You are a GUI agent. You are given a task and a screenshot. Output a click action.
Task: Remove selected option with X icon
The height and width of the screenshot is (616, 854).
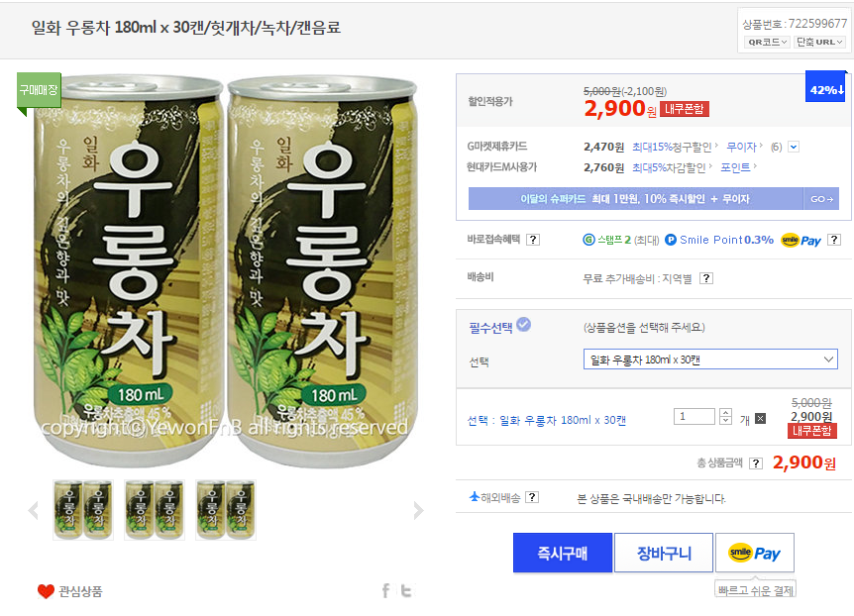point(760,418)
